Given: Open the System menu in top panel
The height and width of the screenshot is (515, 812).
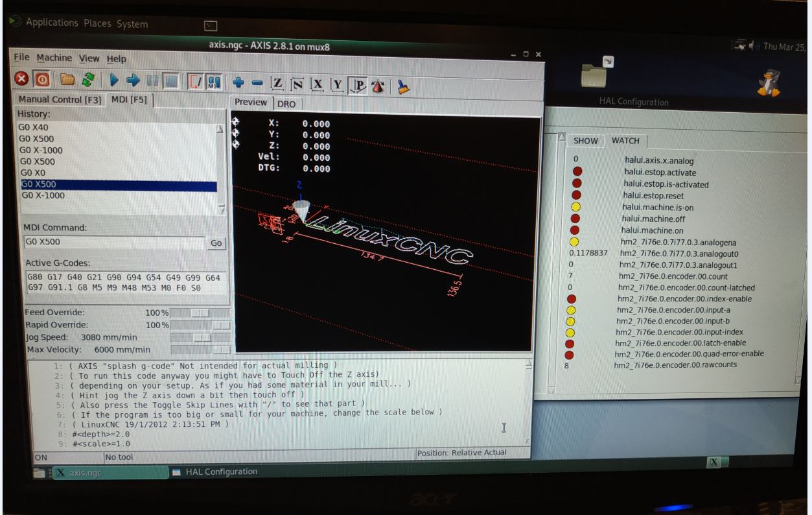Looking at the screenshot, I should pos(132,24).
